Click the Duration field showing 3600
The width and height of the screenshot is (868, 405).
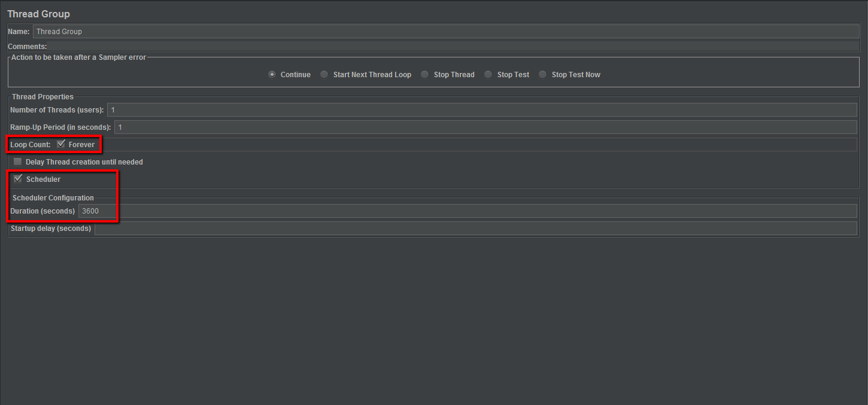pyautogui.click(x=467, y=211)
